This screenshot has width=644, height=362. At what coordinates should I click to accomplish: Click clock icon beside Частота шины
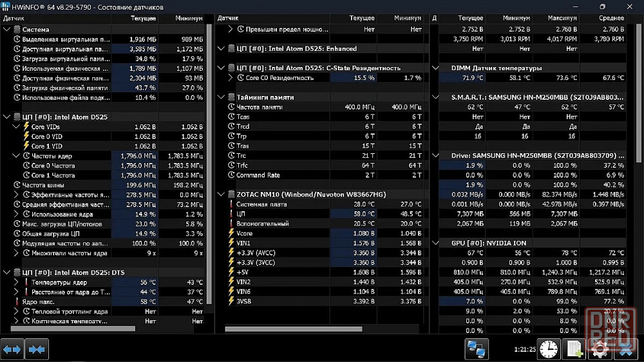pyautogui.click(x=17, y=185)
